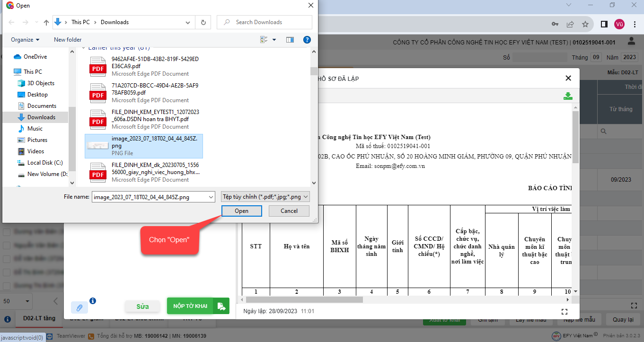Expand the Organize menu
The width and height of the screenshot is (644, 342).
[x=26, y=40]
